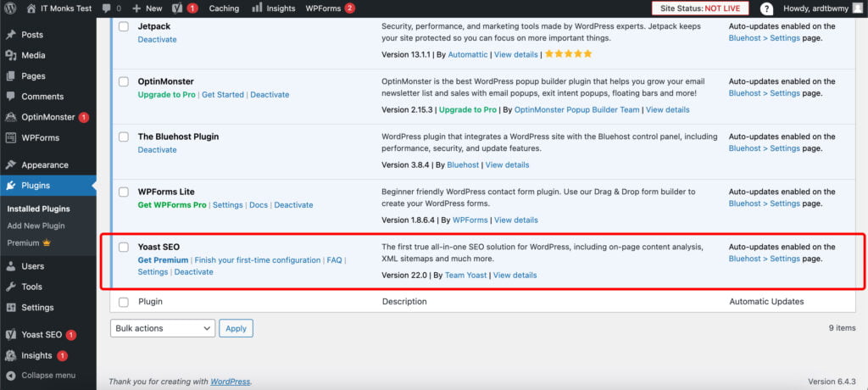
Task: Visit the IT Monks Test site home
Action: (59, 8)
